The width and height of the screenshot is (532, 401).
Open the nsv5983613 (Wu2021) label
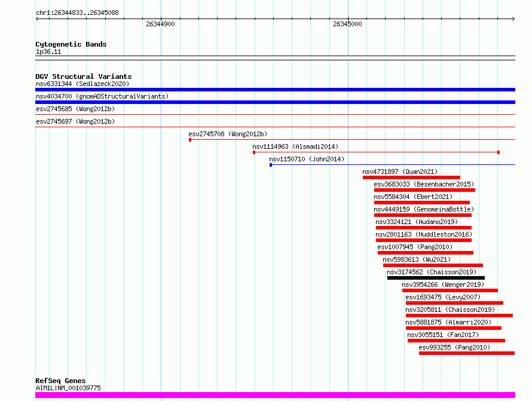417,259
